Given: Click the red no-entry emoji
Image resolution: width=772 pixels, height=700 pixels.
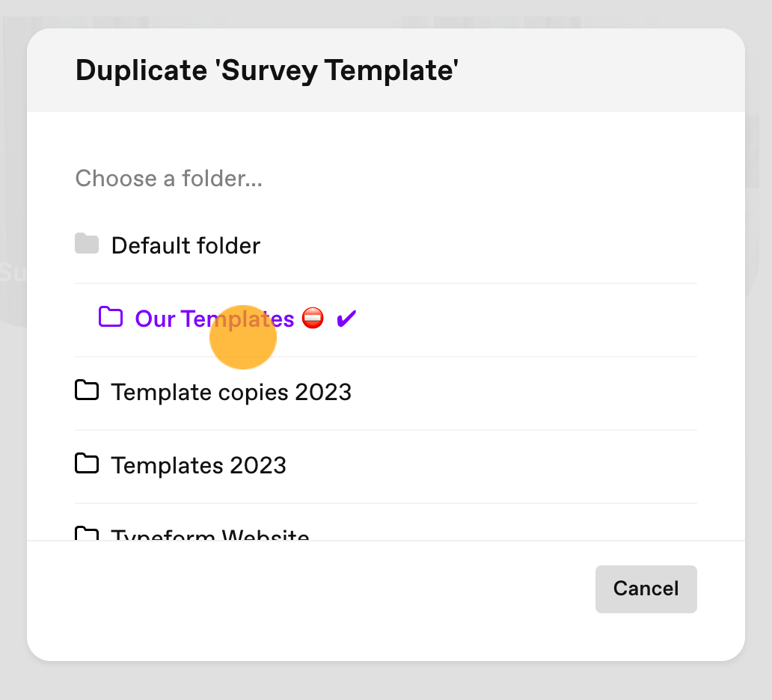Looking at the screenshot, I should [313, 318].
